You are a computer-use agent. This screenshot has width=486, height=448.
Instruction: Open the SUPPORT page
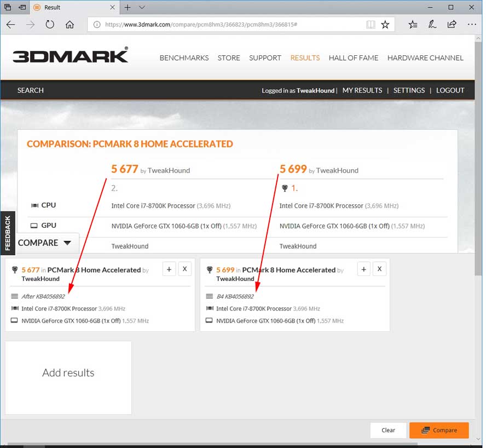tap(265, 58)
